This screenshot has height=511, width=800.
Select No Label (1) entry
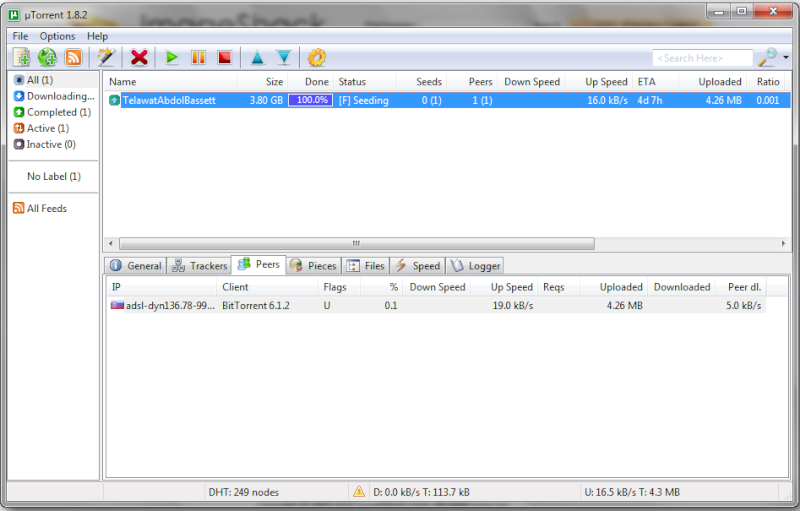[54, 176]
